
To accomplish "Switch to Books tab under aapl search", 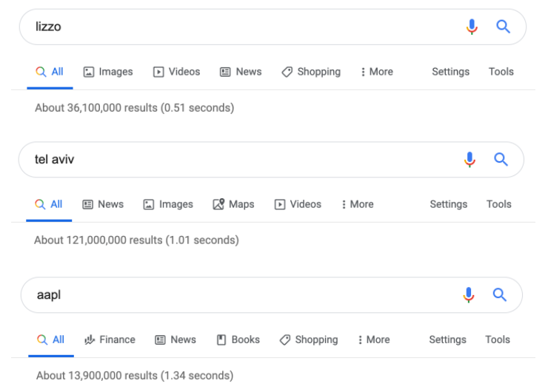I will [238, 339].
